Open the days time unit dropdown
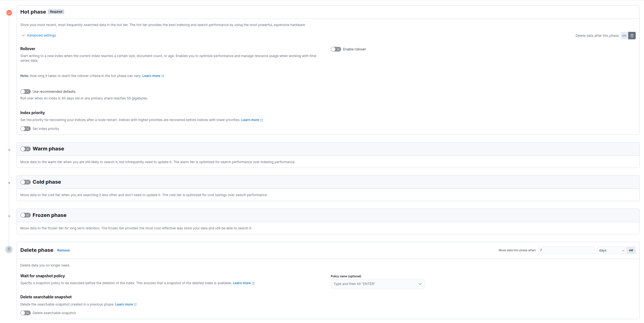The width and height of the screenshot is (644, 323). click(611, 250)
